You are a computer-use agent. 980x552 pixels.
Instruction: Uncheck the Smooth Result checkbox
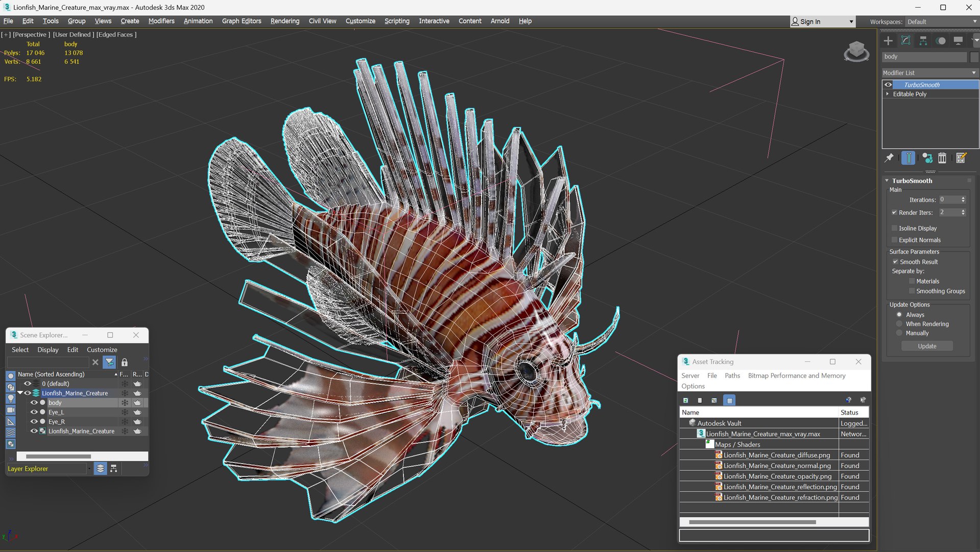tap(895, 262)
